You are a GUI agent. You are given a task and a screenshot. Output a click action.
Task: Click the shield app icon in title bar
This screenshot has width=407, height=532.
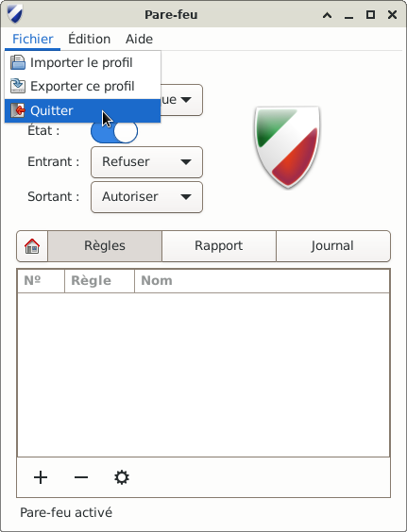click(x=14, y=14)
